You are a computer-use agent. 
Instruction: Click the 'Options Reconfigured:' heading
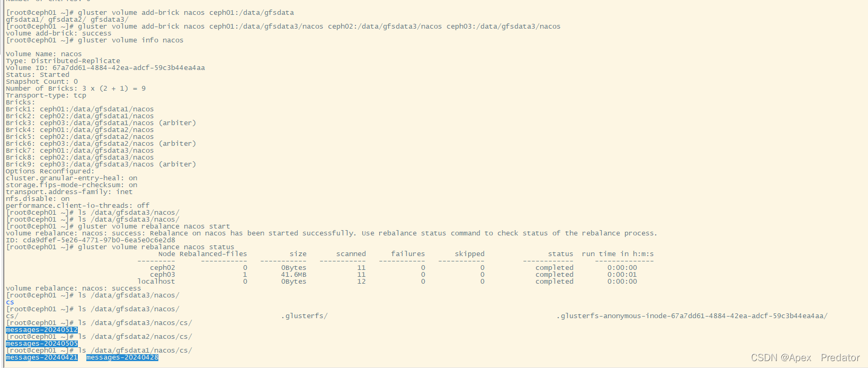[x=50, y=171]
